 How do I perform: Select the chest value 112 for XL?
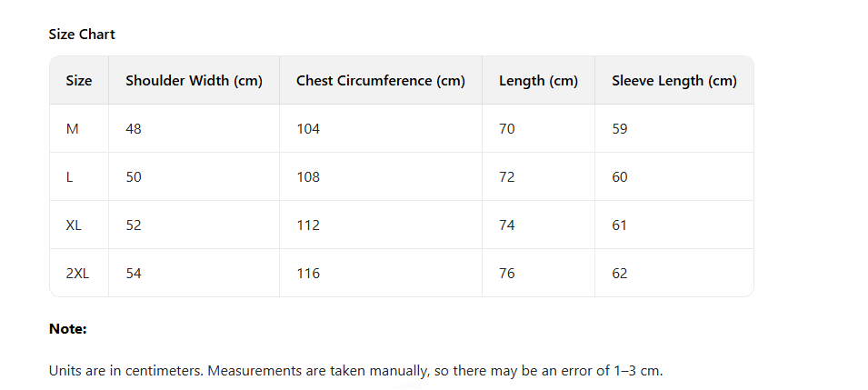[x=308, y=225]
